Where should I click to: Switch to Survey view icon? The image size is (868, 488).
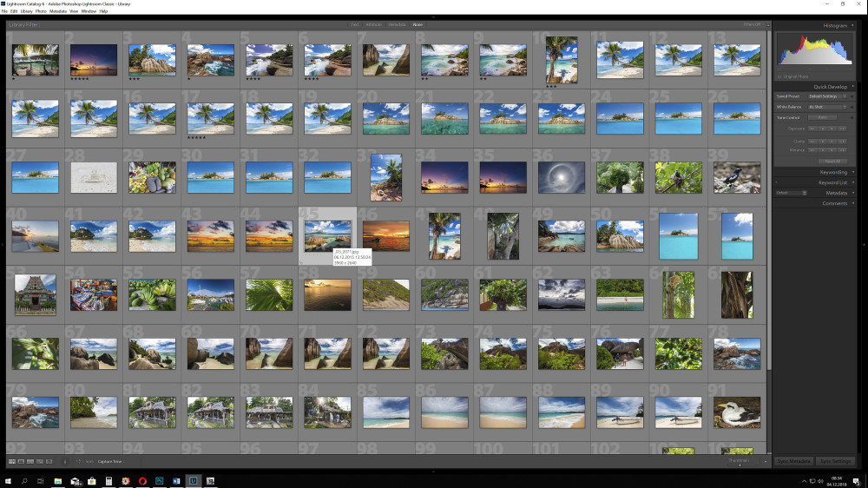(40, 461)
